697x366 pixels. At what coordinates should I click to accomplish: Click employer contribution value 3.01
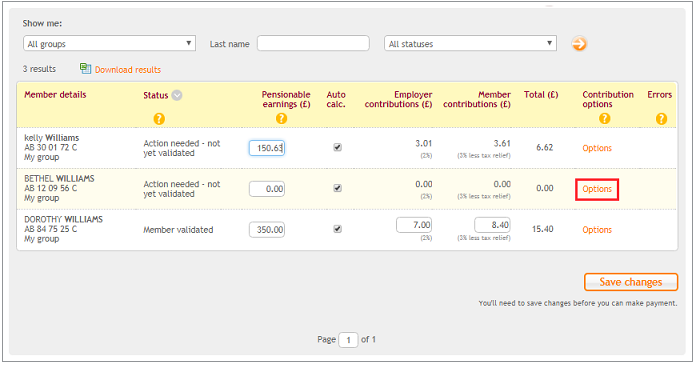click(424, 143)
